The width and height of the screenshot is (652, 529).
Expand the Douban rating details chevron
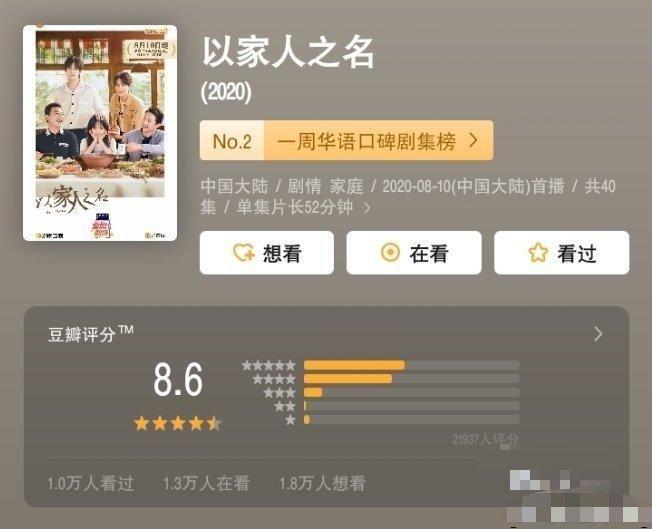tap(598, 334)
